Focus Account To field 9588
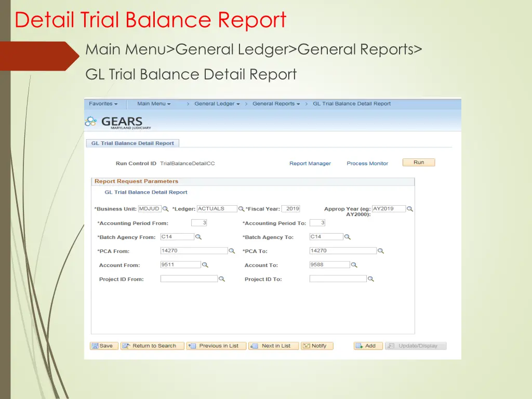The image size is (532, 399). click(x=329, y=264)
